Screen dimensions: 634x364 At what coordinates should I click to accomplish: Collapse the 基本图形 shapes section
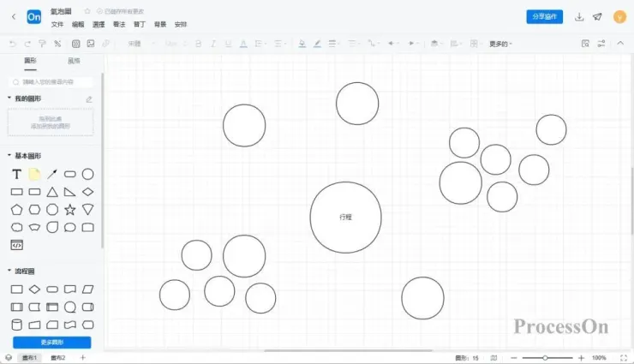click(9, 155)
